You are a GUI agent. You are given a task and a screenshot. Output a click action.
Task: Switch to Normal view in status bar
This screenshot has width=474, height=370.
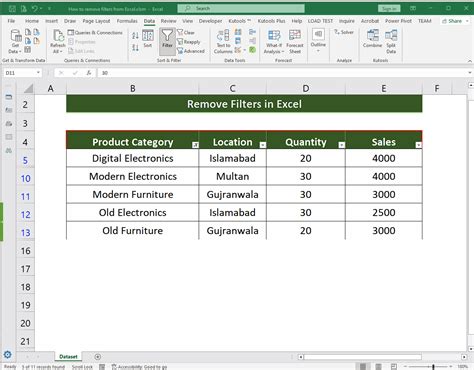coord(363,367)
